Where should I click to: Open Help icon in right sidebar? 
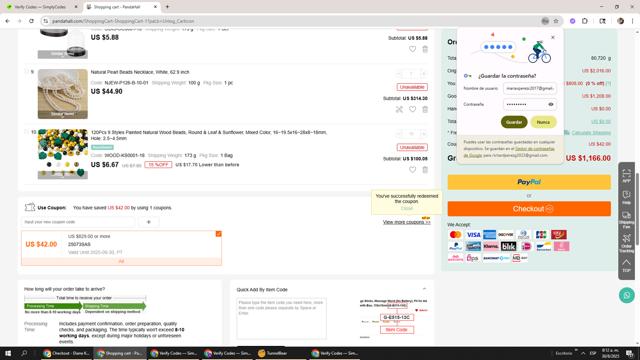pyautogui.click(x=627, y=198)
